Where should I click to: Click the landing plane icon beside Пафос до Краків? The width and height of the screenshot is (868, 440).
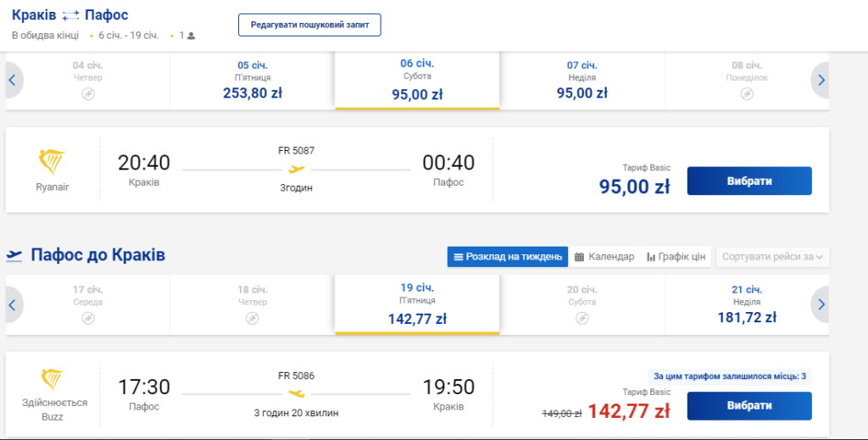[x=14, y=256]
